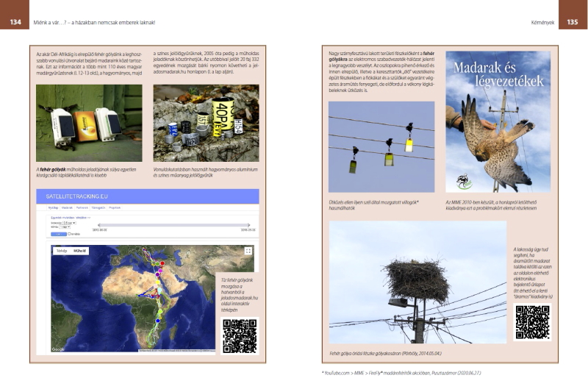Screen dimensions: 588x392
Task: Click the SATELLITETRACKING.EU header title
Action: (76, 196)
